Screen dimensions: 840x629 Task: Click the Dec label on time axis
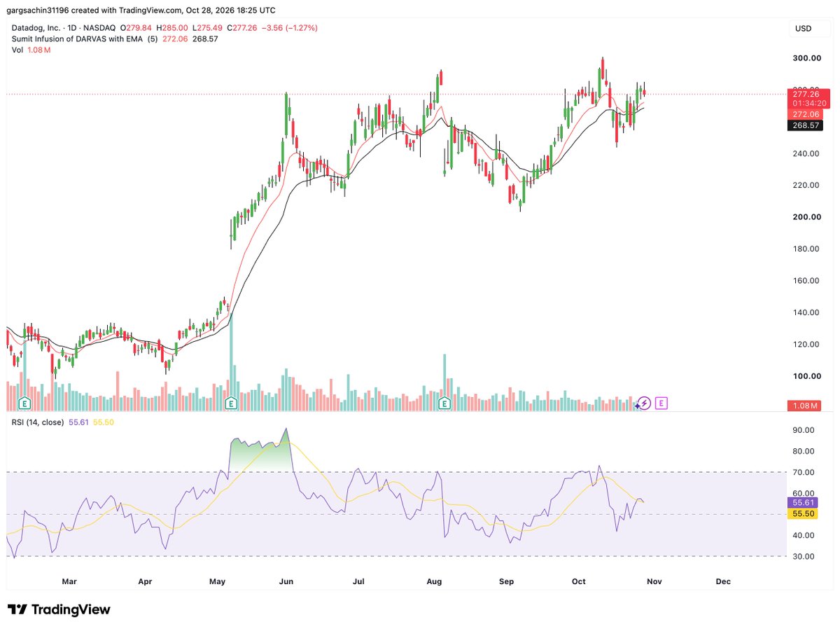723,581
